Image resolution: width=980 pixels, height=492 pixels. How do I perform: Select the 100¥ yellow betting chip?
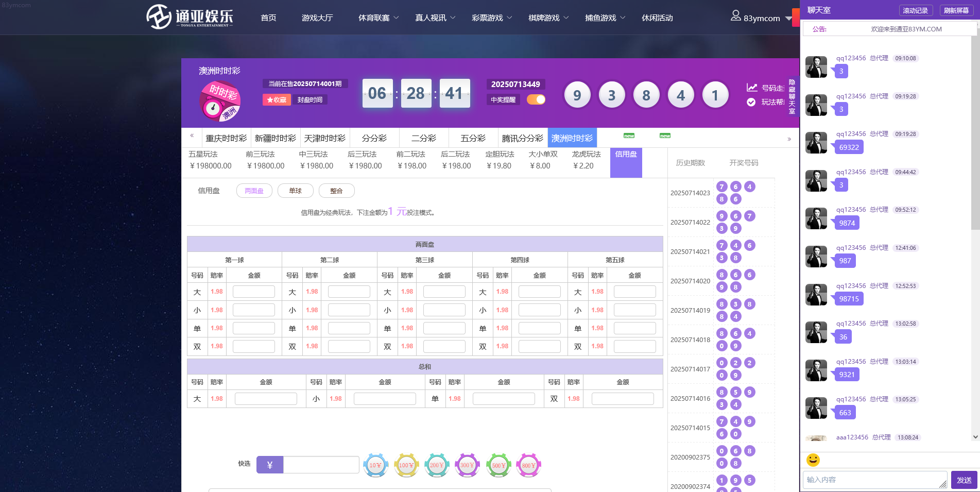[x=406, y=465]
